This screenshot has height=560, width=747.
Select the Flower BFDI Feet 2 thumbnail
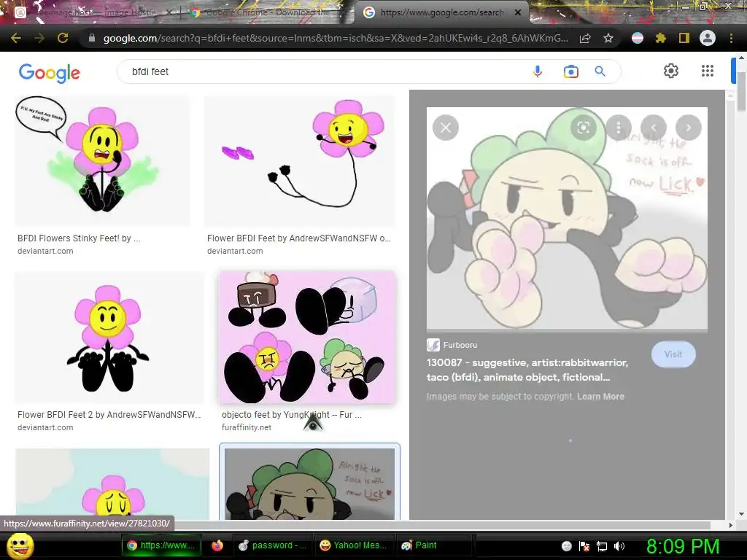click(109, 337)
